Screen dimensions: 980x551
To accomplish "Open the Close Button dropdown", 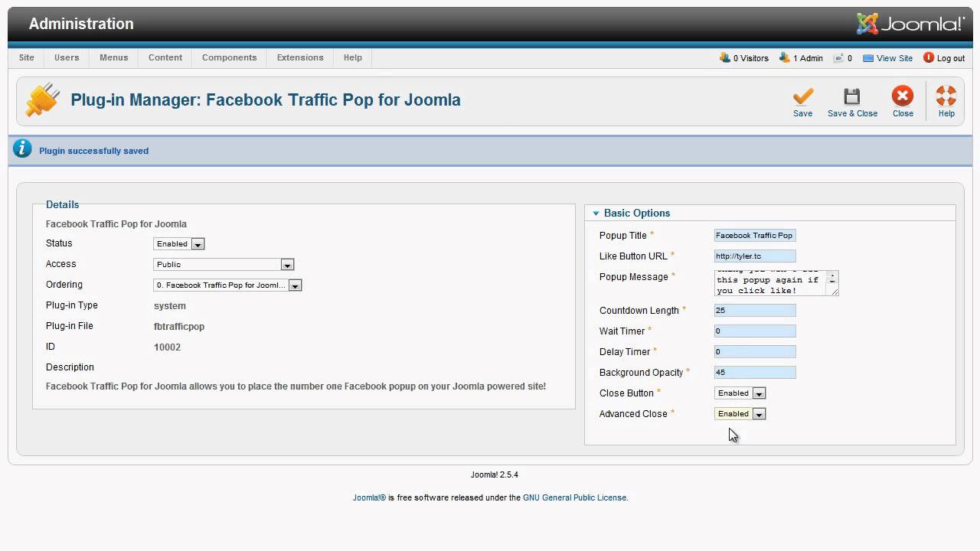I will [740, 393].
